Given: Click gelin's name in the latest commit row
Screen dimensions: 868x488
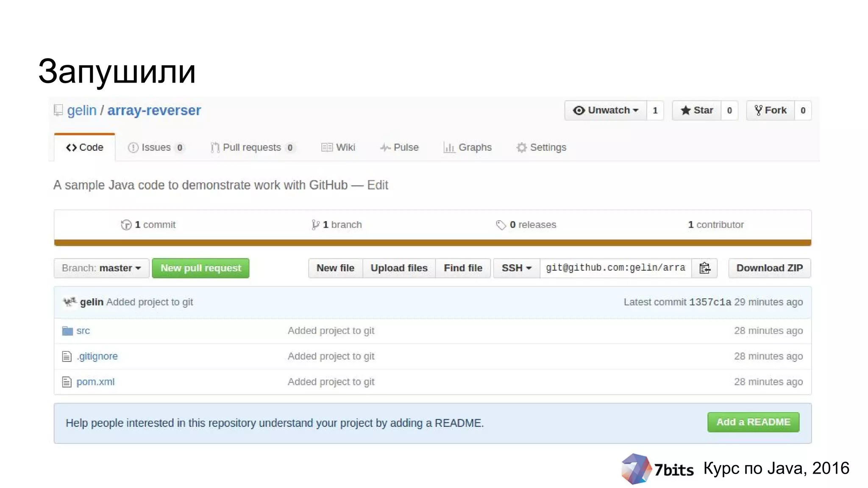Looking at the screenshot, I should (x=92, y=302).
